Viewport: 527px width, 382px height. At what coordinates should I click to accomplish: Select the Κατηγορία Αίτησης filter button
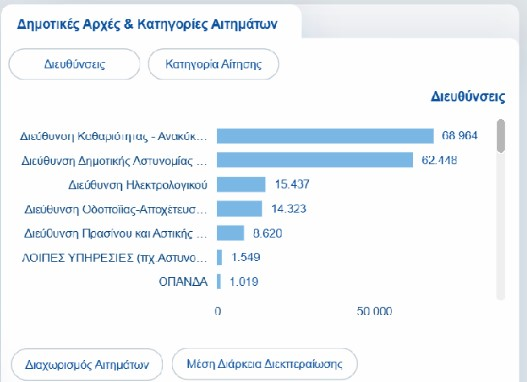coord(213,64)
